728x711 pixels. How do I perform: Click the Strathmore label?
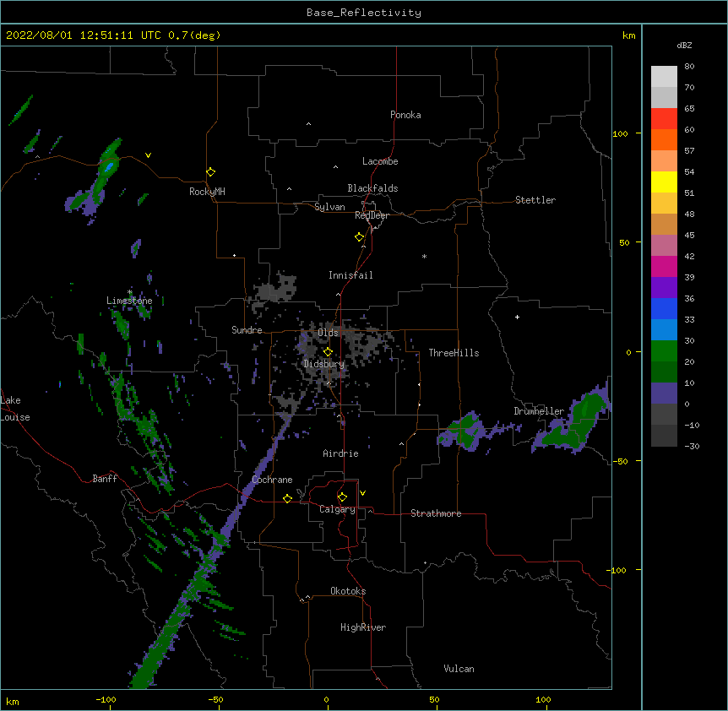[x=436, y=513]
